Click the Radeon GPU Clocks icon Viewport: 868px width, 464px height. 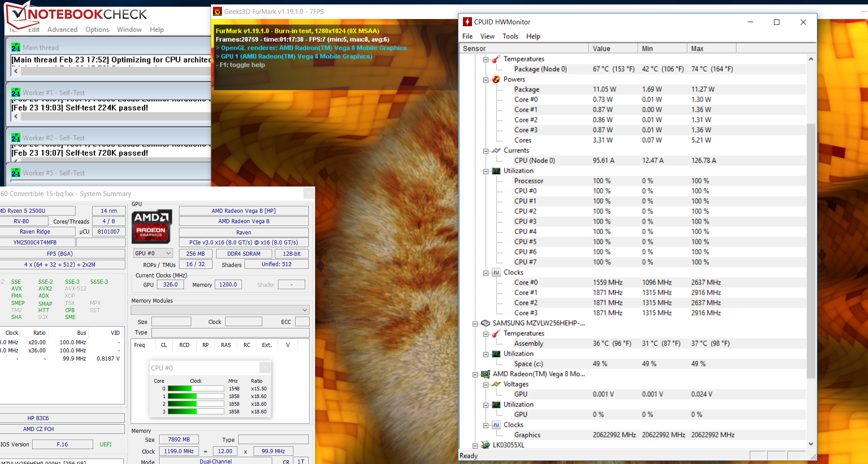(x=496, y=425)
